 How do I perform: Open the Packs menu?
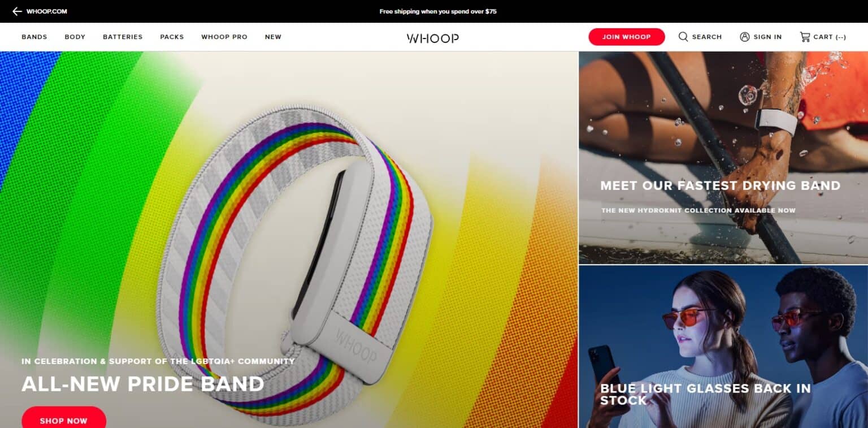[172, 37]
